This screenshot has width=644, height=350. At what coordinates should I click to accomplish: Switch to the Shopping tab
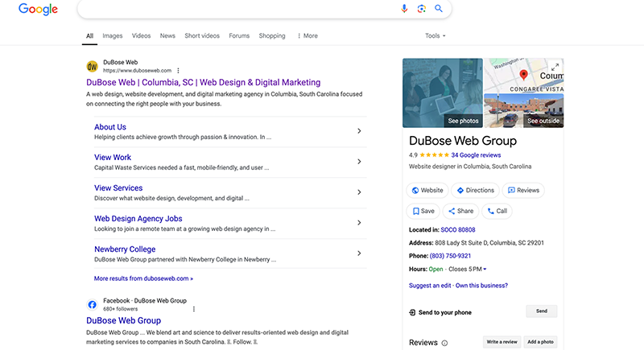(x=272, y=35)
